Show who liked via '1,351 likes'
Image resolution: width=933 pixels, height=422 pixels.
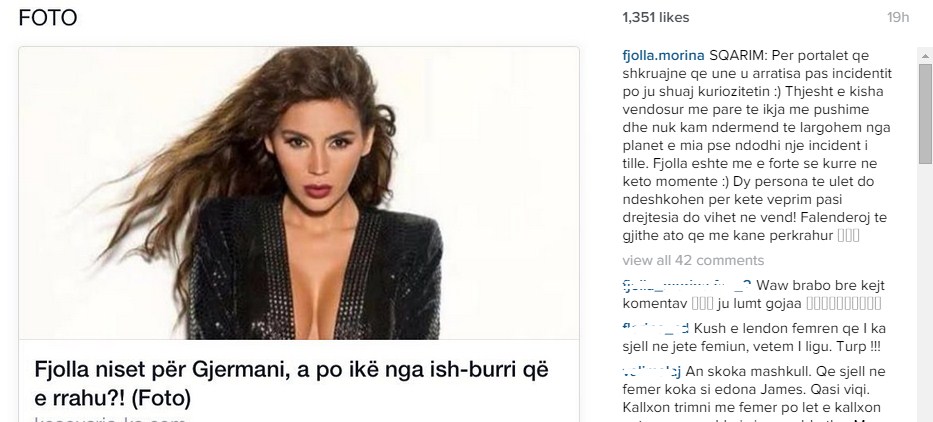pyautogui.click(x=656, y=18)
